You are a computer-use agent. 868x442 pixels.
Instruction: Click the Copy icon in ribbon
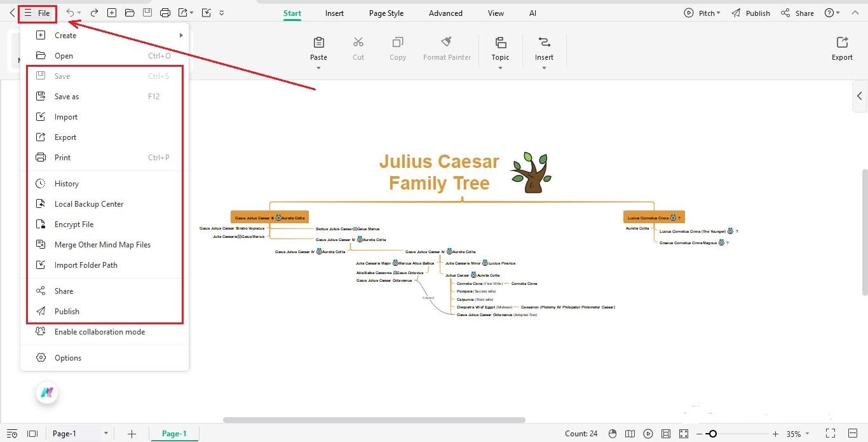[x=398, y=43]
